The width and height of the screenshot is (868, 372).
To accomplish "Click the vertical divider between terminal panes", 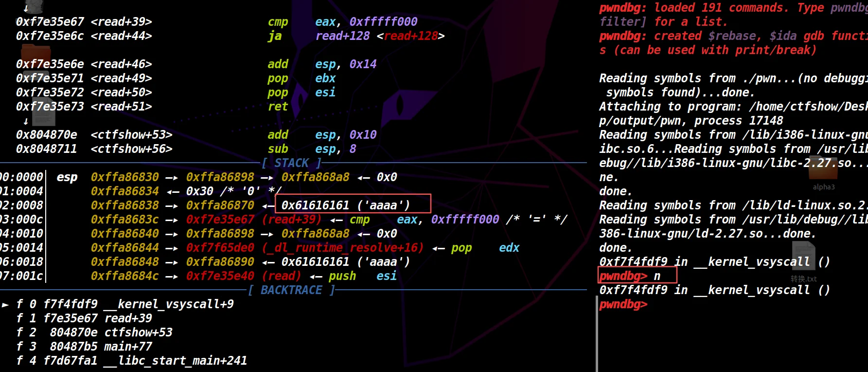I will tap(597, 336).
